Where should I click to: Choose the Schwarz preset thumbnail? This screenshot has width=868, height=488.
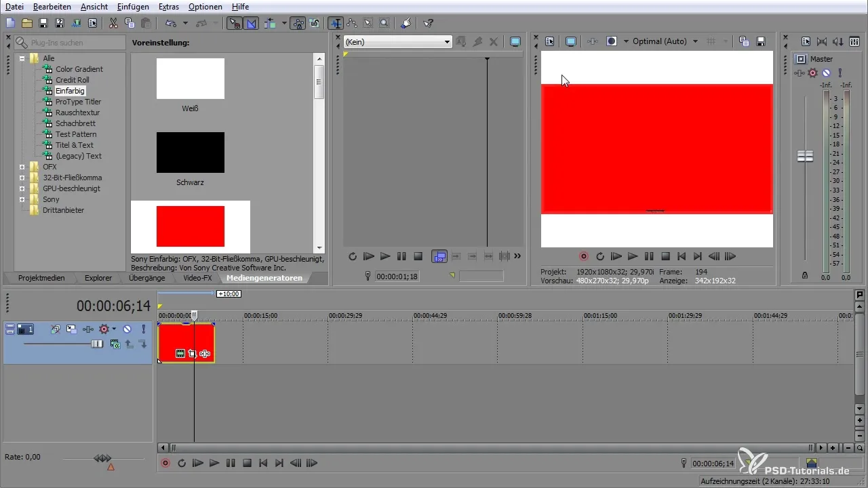coord(191,152)
